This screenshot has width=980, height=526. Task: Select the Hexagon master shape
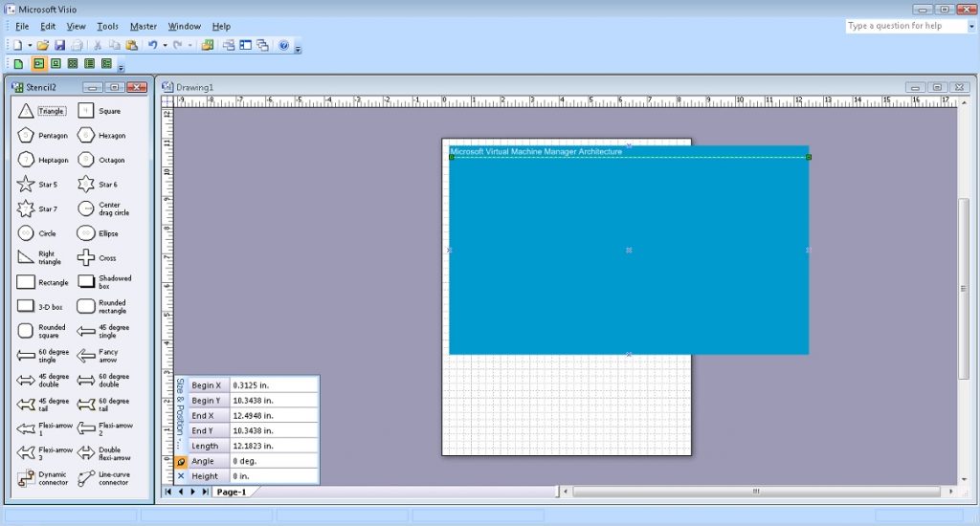(101, 136)
